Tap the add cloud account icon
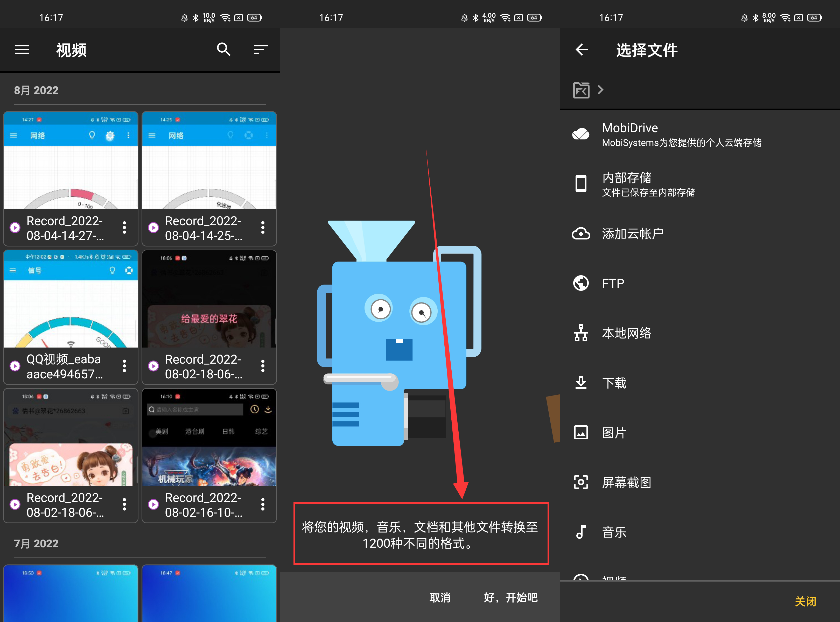Image resolution: width=840 pixels, height=622 pixels. pyautogui.click(x=581, y=234)
